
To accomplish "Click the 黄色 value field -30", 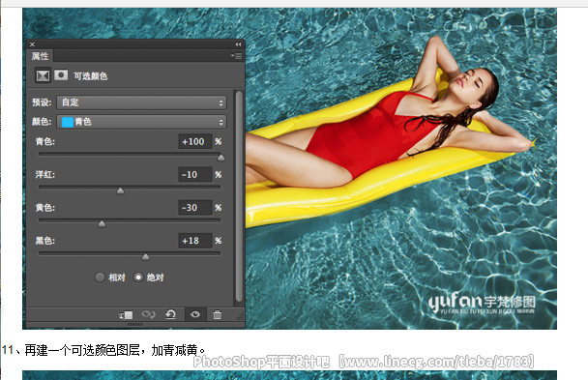I will coord(195,208).
